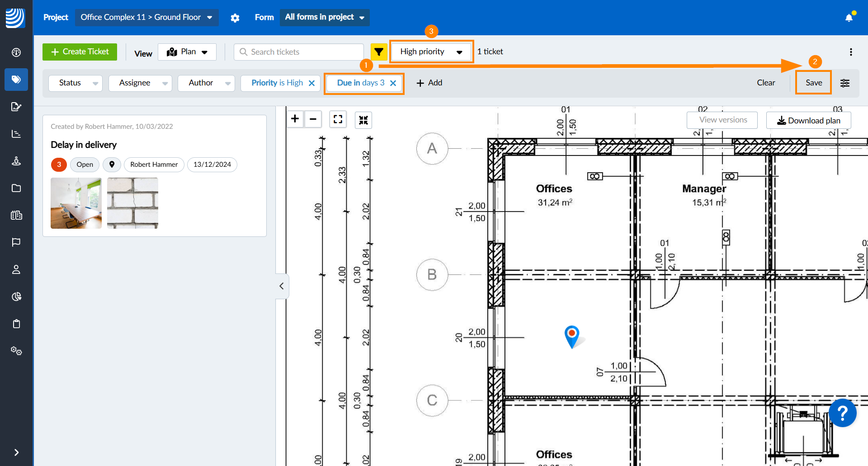Image resolution: width=868 pixels, height=466 pixels.
Task: Click the notification bell icon
Action: [x=849, y=18]
